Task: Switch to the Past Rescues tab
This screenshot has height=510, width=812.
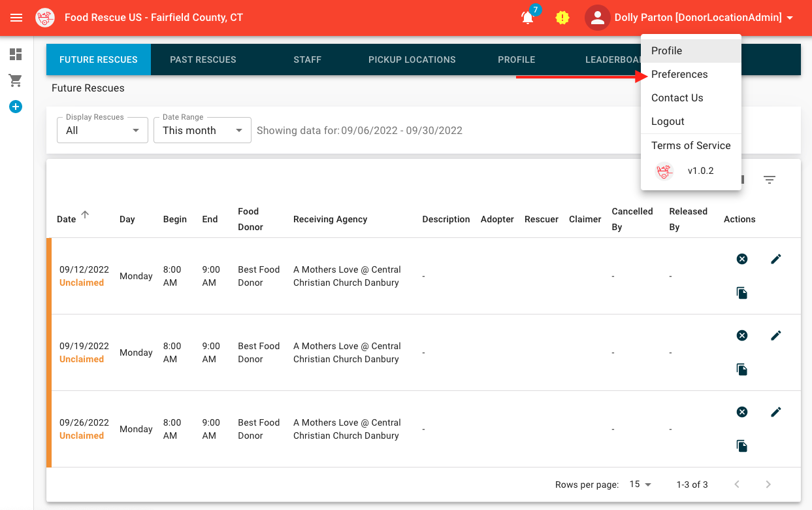Action: click(203, 59)
